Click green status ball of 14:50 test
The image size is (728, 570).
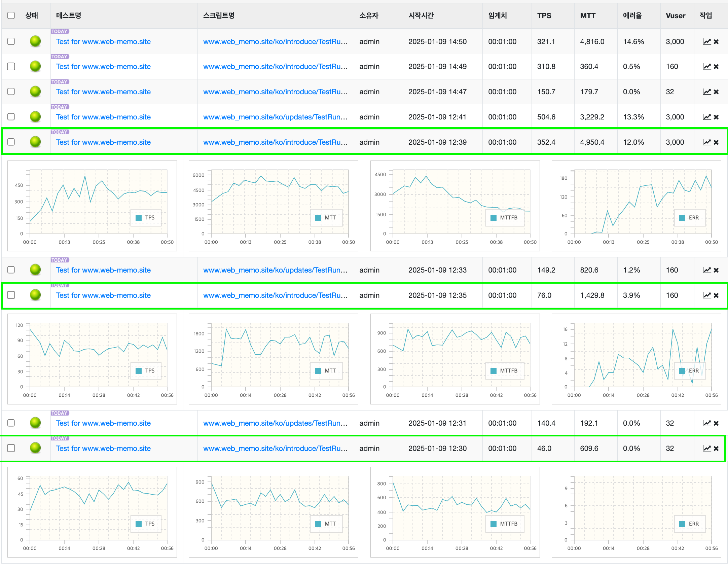coord(35,41)
